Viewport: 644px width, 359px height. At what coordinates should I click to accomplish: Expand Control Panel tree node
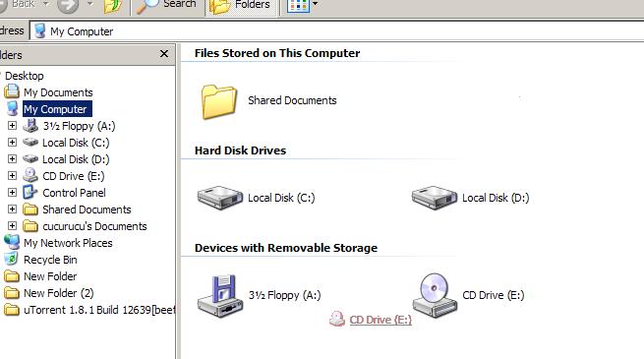[x=13, y=192]
